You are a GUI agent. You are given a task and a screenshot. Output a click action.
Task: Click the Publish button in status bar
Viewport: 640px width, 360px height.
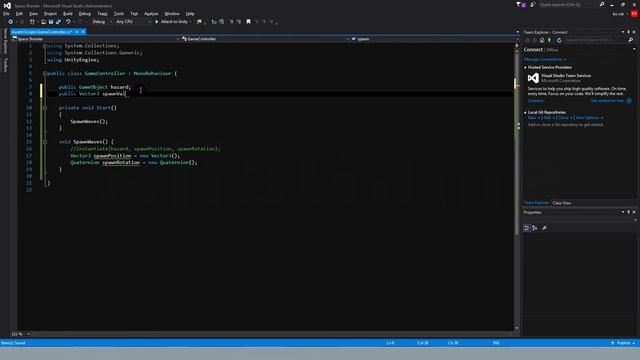click(x=623, y=343)
